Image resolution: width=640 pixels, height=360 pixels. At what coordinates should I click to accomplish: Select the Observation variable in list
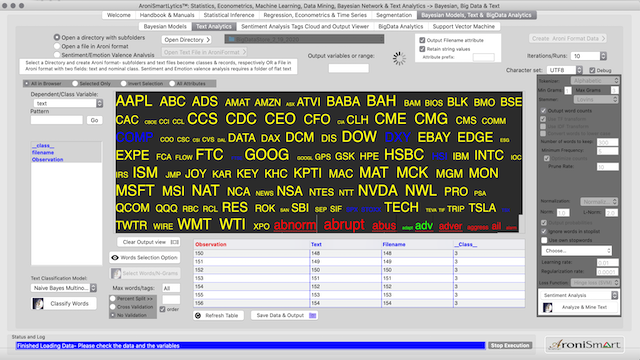tap(47, 160)
